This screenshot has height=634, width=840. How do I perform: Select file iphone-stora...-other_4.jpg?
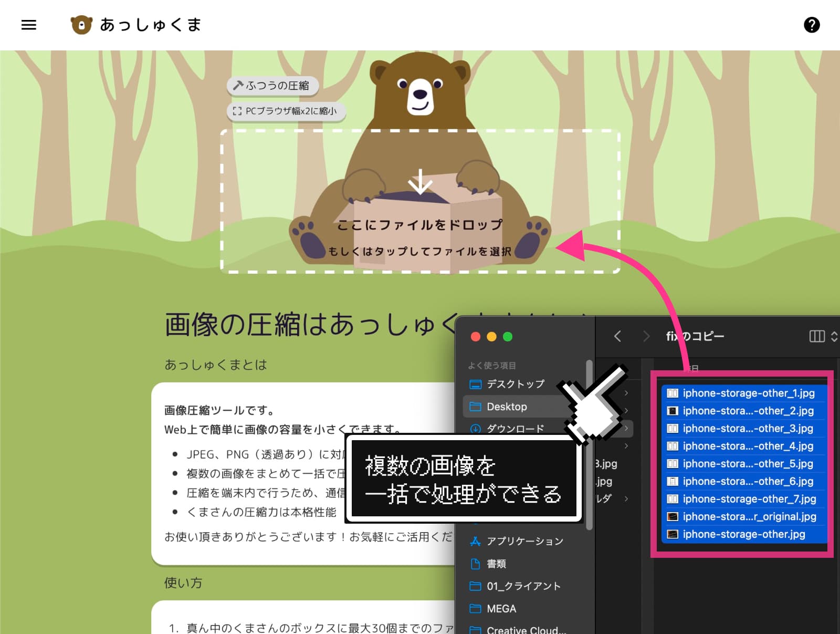click(x=744, y=446)
